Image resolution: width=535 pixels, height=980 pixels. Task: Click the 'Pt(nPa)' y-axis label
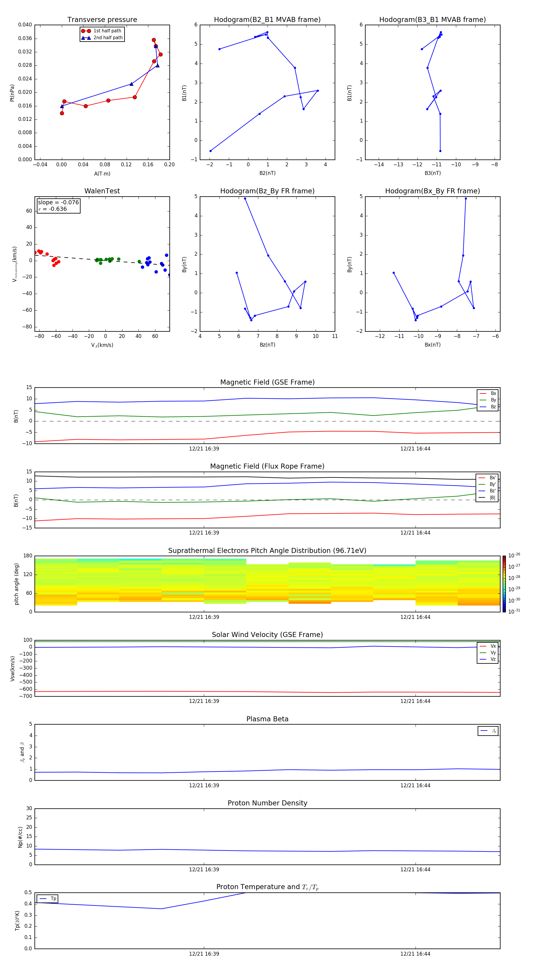coord(12,93)
